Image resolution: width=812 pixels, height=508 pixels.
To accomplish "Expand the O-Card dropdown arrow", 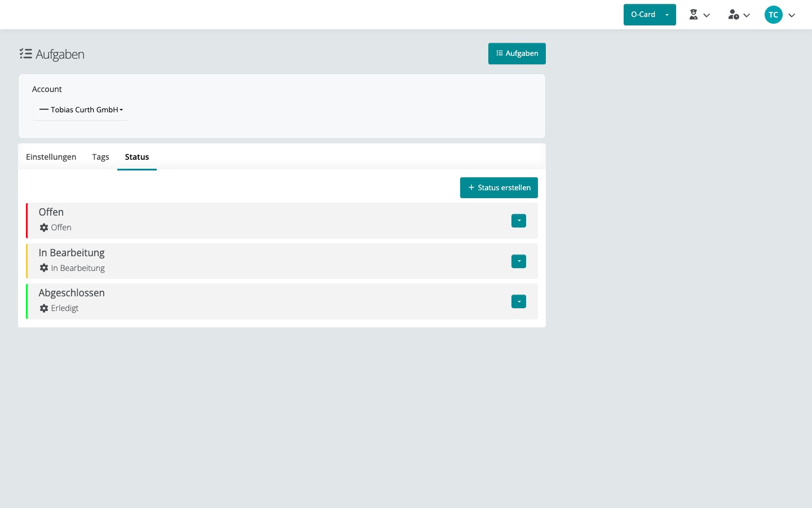I will click(x=667, y=15).
